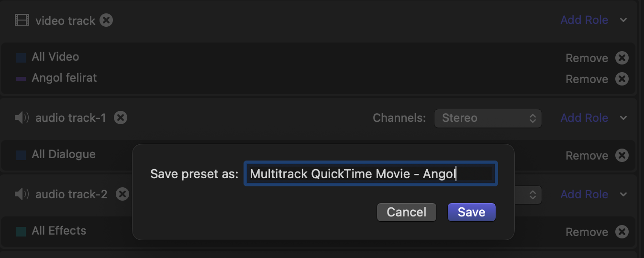
Task: Click Add Role link on video track
Action: point(584,20)
